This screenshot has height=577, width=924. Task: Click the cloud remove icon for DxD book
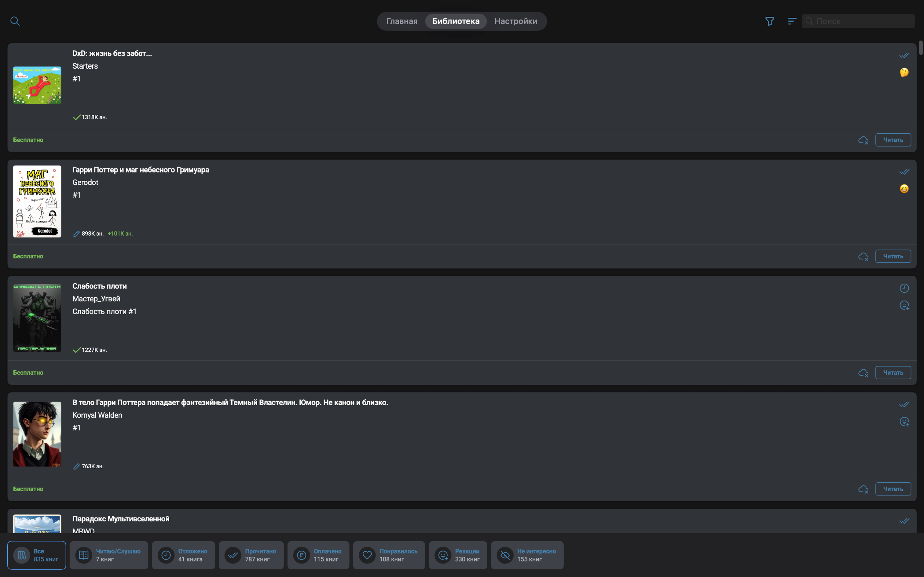click(x=863, y=140)
